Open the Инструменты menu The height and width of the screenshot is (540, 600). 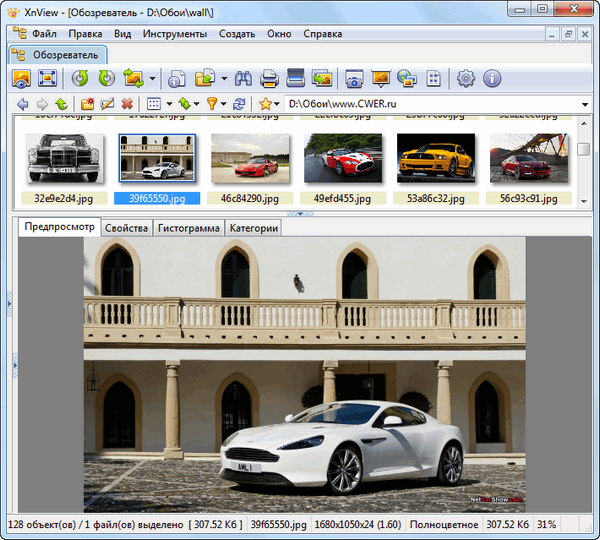point(175,34)
